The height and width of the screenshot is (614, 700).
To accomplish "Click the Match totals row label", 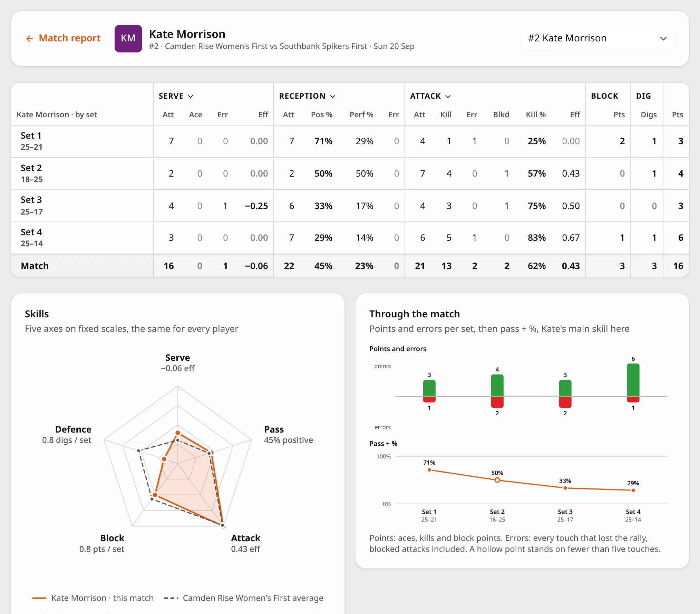I will [x=35, y=266].
